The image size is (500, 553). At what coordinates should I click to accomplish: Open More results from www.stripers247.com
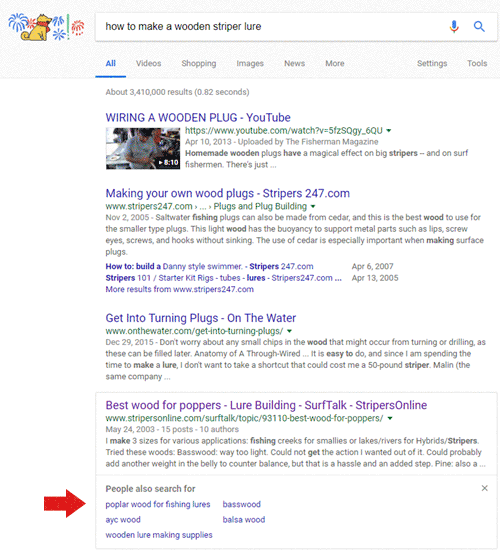tap(179, 289)
